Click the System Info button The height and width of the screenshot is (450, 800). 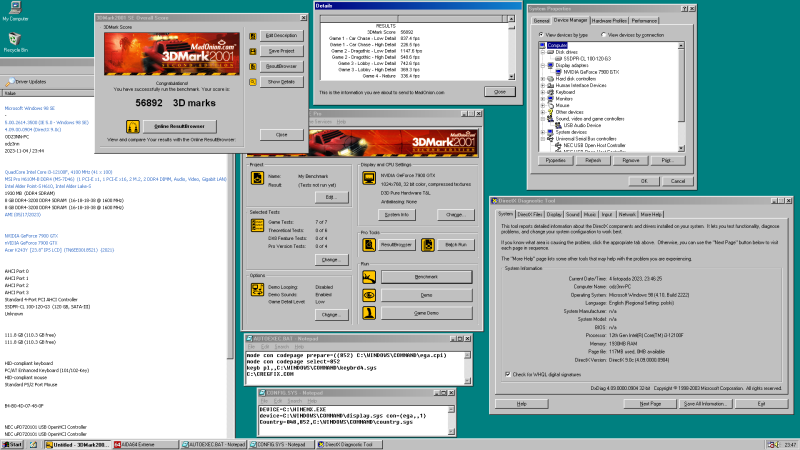pyautogui.click(x=397, y=215)
